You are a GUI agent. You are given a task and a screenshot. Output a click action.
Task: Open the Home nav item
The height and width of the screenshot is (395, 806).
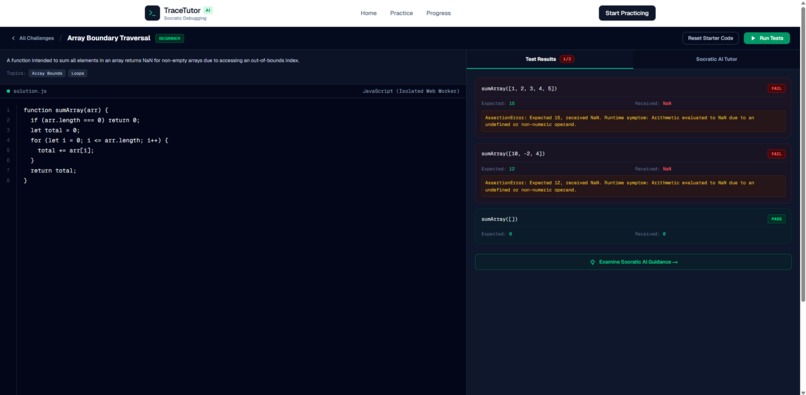pos(369,13)
